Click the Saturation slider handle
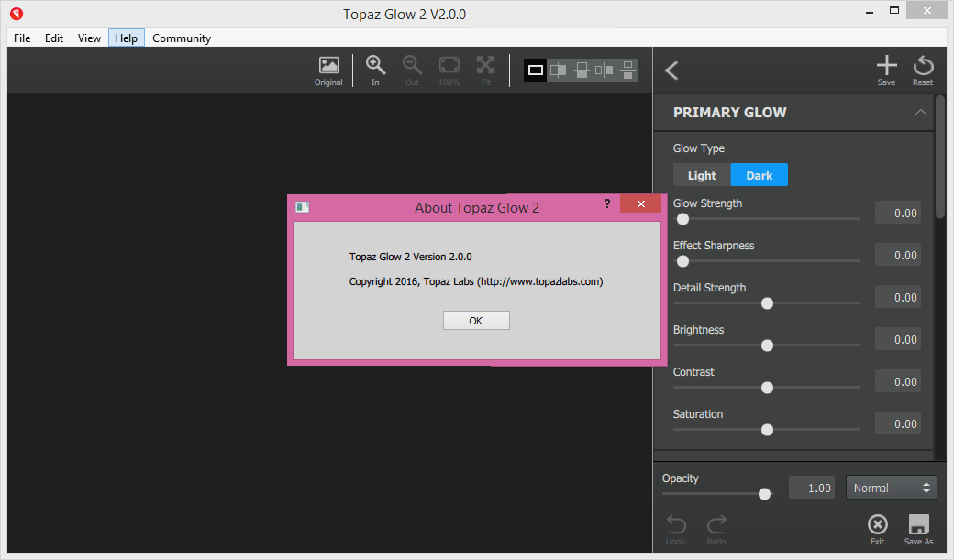This screenshot has height=560, width=954. [767, 429]
